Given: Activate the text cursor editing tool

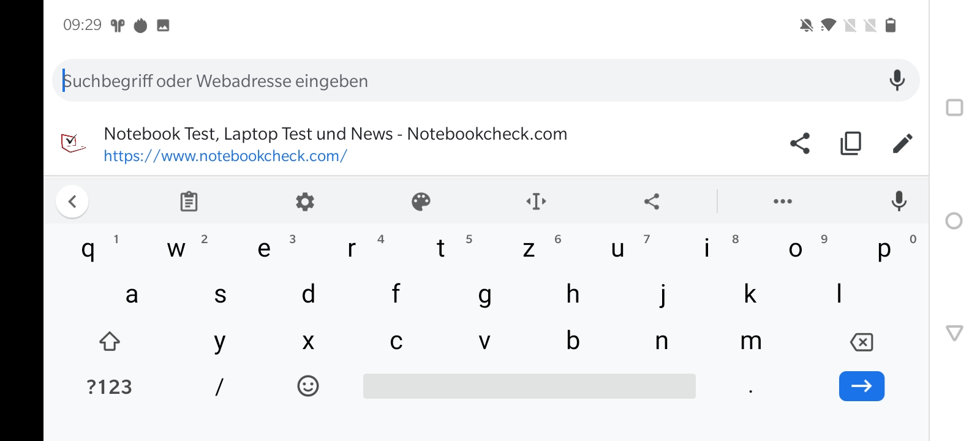Looking at the screenshot, I should [537, 202].
